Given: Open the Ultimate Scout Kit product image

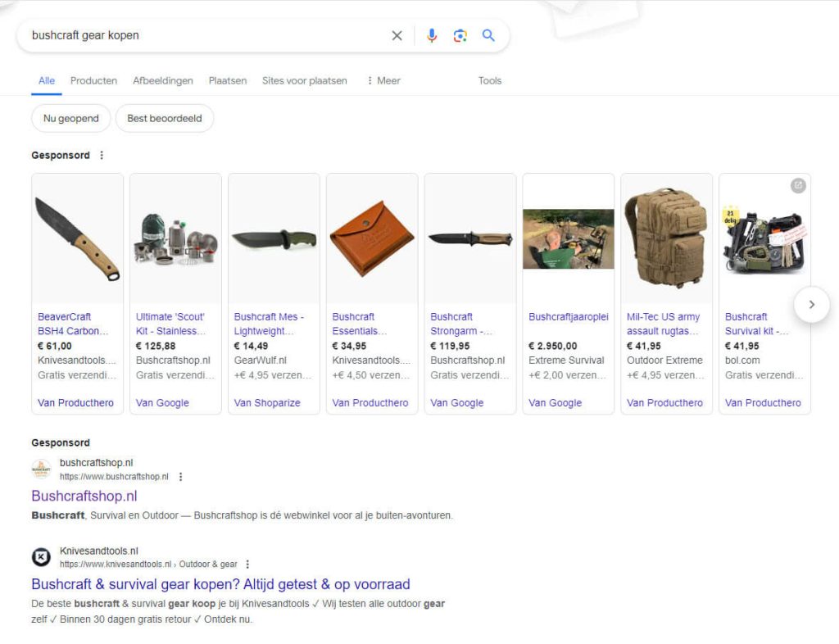Looking at the screenshot, I should (175, 238).
